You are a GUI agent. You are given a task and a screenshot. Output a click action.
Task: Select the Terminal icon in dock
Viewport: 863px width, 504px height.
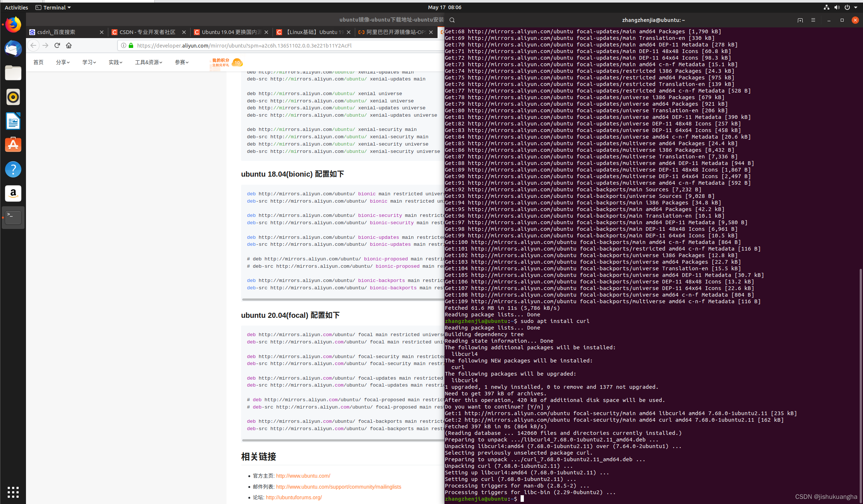click(13, 218)
